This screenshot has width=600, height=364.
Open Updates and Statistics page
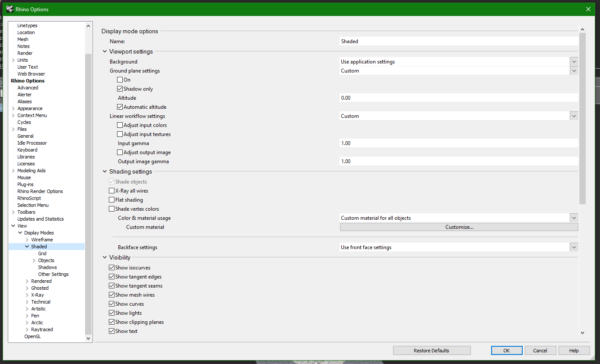point(41,219)
